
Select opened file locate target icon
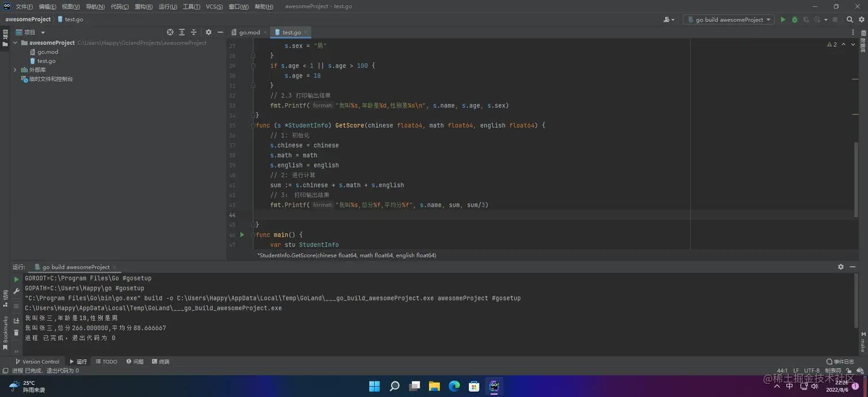coord(170,32)
